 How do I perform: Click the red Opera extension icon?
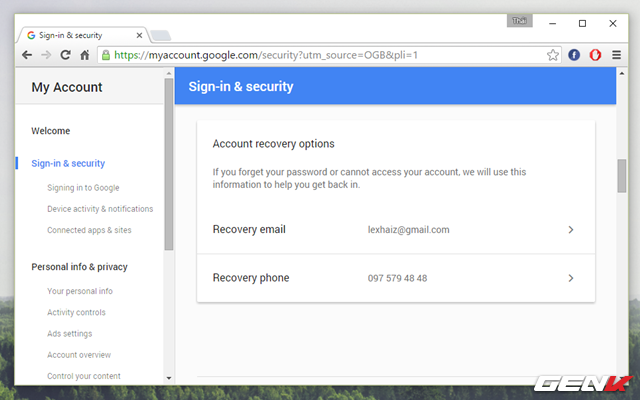point(595,55)
